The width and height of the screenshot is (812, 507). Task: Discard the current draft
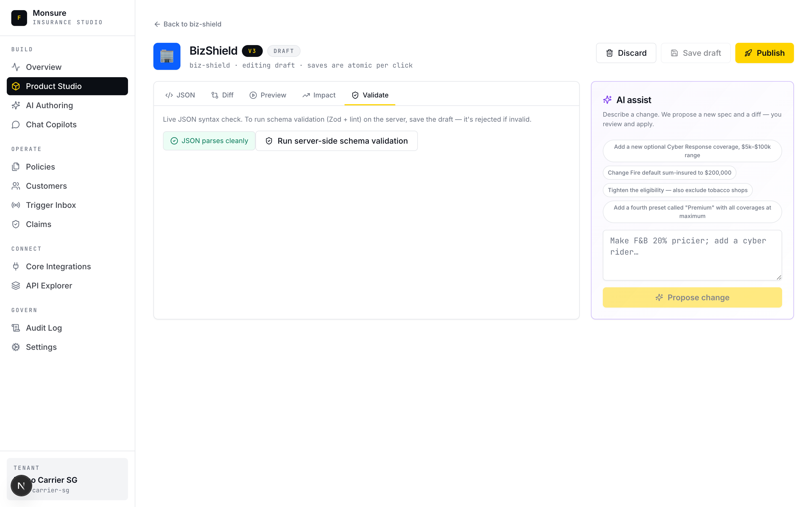(626, 53)
